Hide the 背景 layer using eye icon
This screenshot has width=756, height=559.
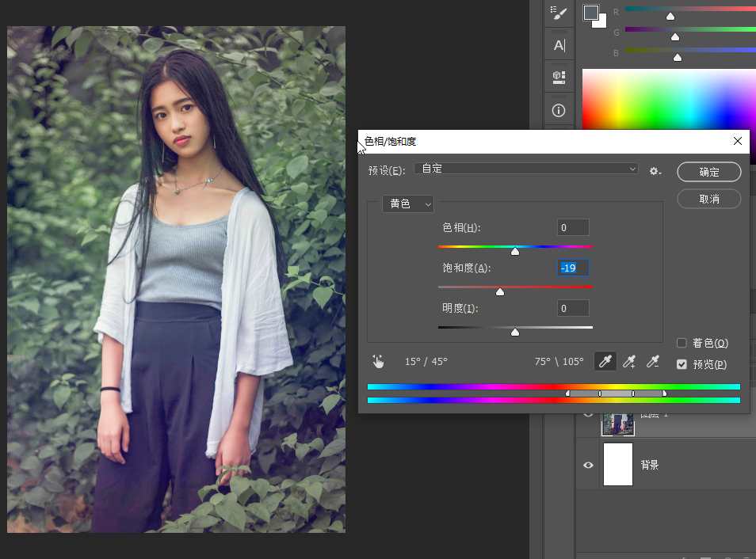pos(588,465)
